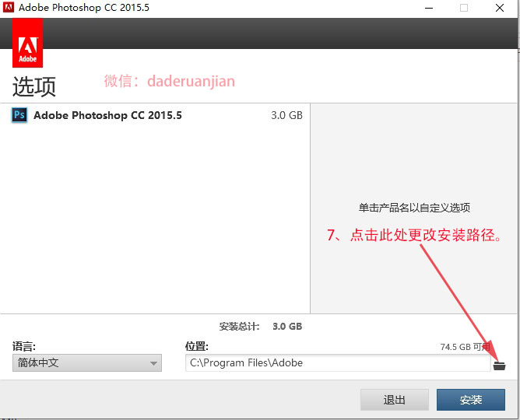520x420 pixels.
Task: Minimize the installer window
Action: [x=428, y=8]
